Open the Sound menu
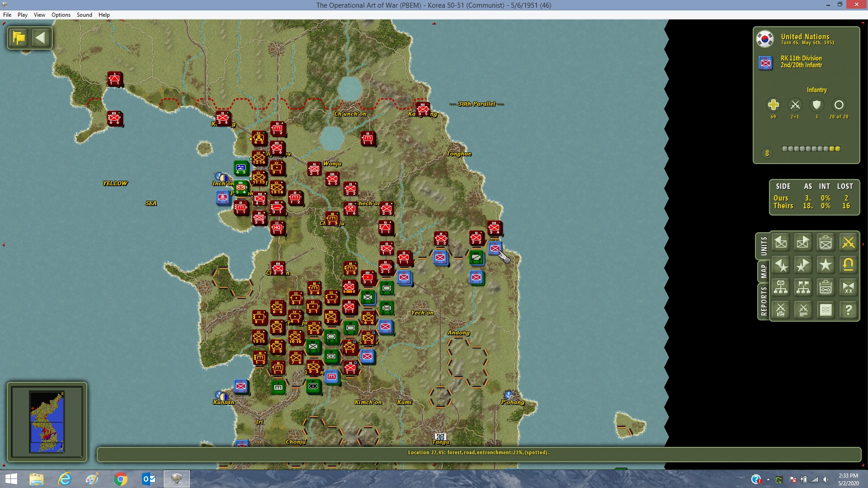Screen dimensions: 868x488 tap(85, 15)
